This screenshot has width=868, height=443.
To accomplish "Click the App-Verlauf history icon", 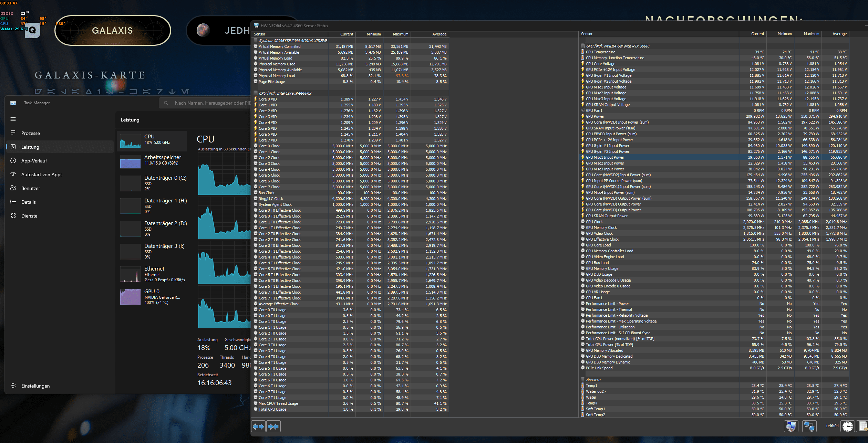I will [13, 160].
